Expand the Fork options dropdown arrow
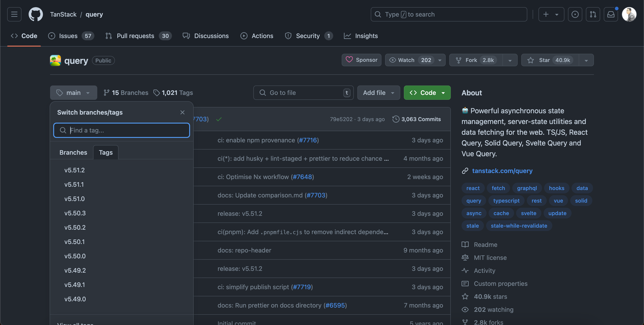This screenshot has width=644, height=325. tap(510, 60)
